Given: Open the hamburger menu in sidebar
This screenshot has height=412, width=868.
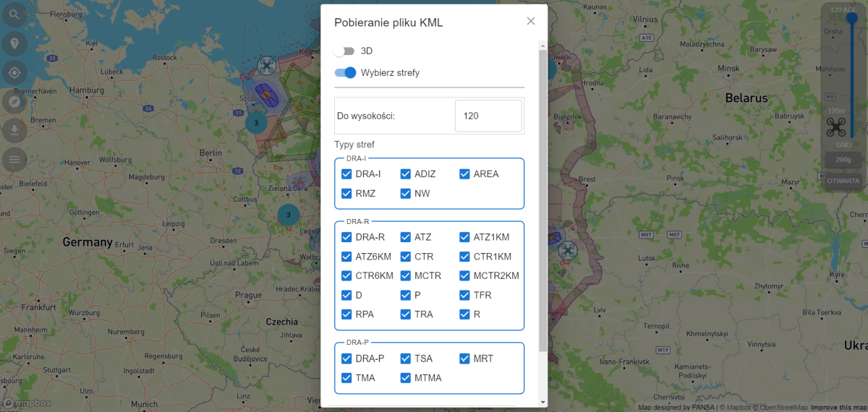Looking at the screenshot, I should (x=14, y=159).
